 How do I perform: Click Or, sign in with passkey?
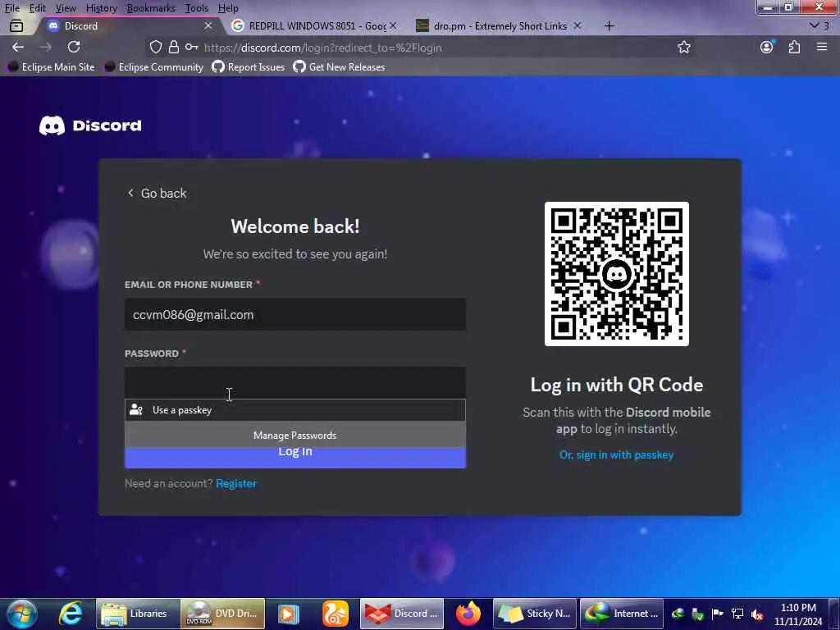point(616,454)
